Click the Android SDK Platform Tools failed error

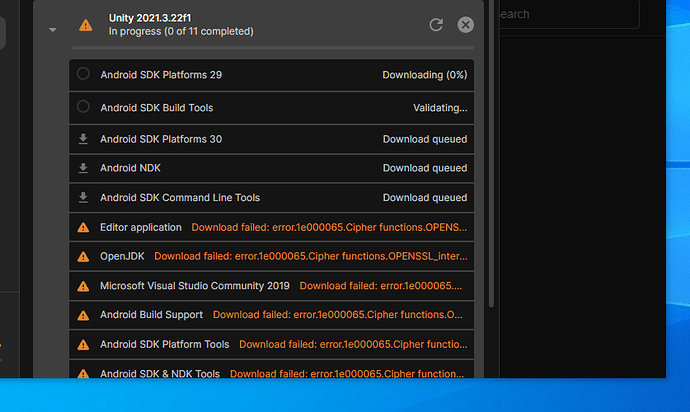[353, 345]
